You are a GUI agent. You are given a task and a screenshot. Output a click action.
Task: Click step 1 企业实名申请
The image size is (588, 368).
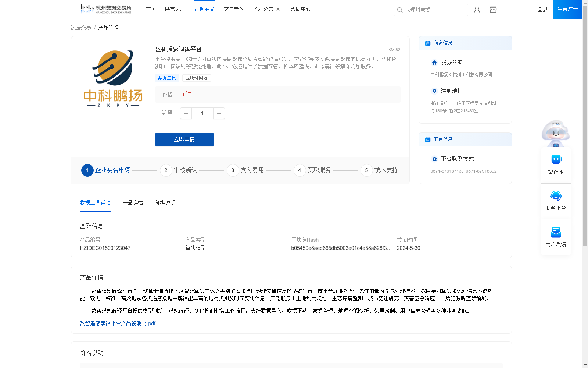click(106, 170)
